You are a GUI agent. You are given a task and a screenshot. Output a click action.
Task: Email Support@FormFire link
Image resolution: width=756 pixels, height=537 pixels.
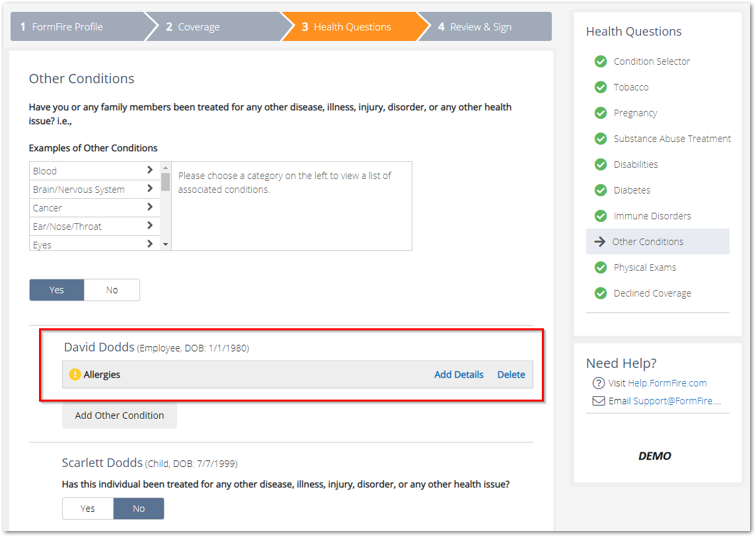(x=677, y=401)
